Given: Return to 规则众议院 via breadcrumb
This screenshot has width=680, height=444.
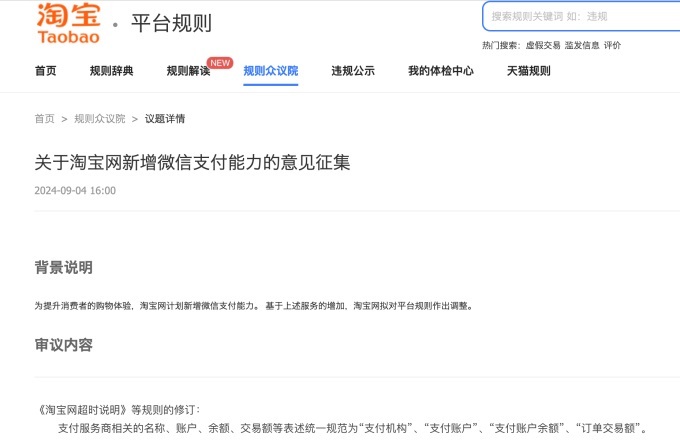Looking at the screenshot, I should point(100,119).
